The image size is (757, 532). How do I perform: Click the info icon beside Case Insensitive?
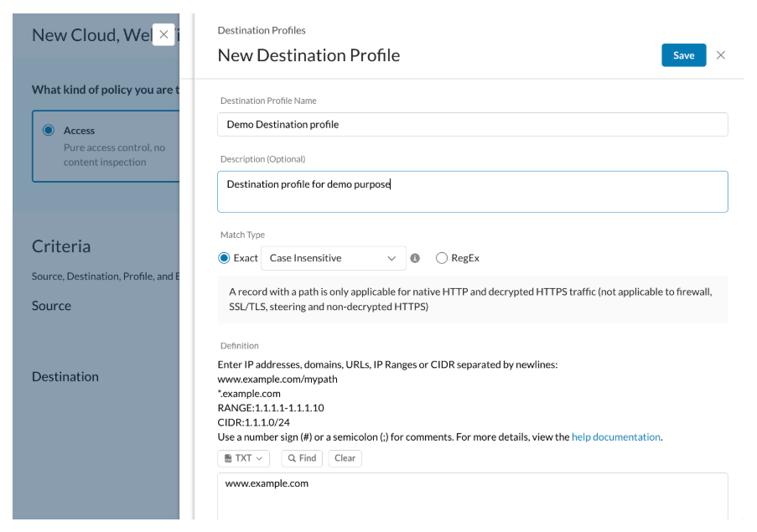tap(415, 258)
